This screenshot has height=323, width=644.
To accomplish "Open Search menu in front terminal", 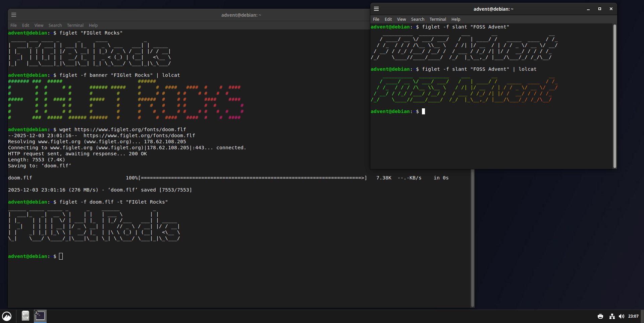I will point(418,19).
